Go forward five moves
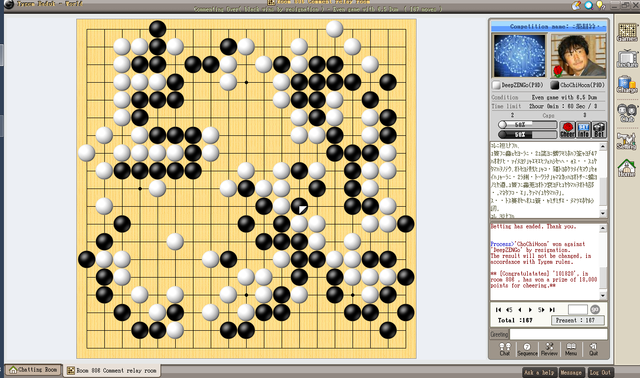Viewport: 640px width, 378px height. click(x=541, y=310)
